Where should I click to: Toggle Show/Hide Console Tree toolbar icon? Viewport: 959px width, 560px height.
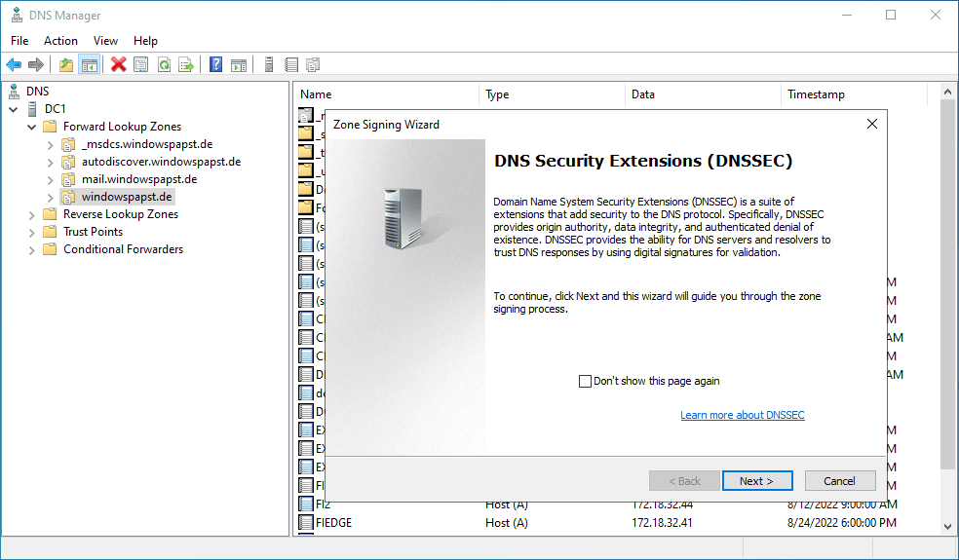pyautogui.click(x=90, y=65)
